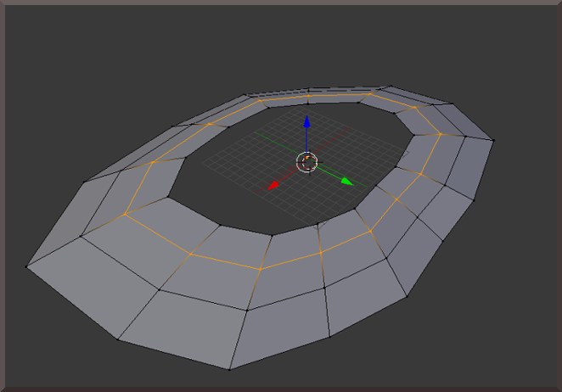The height and width of the screenshot is (392, 562).
Task: Click the green Y-axis gizmo arrow
Action: click(x=346, y=181)
